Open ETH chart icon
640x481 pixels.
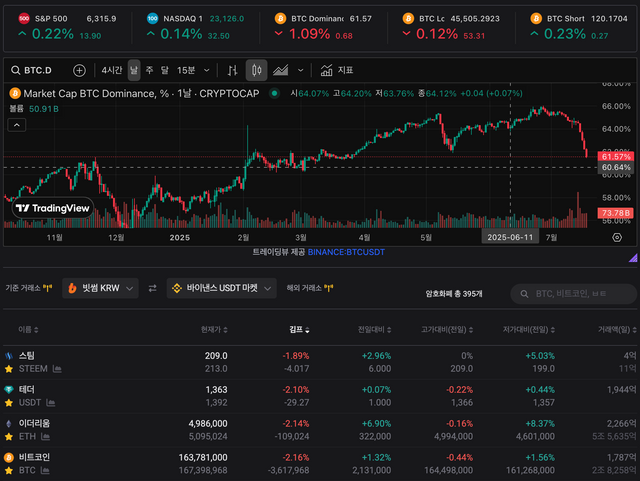coord(46,437)
